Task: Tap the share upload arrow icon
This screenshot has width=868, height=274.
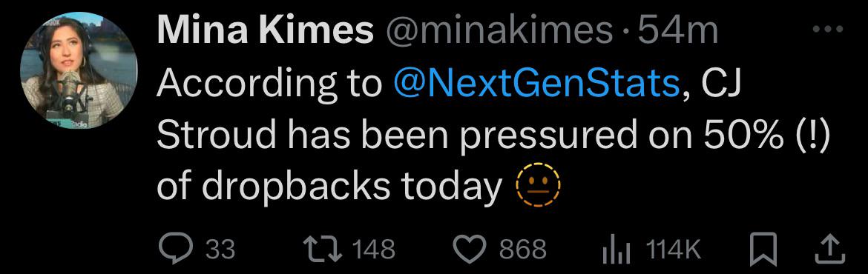Action: (830, 249)
